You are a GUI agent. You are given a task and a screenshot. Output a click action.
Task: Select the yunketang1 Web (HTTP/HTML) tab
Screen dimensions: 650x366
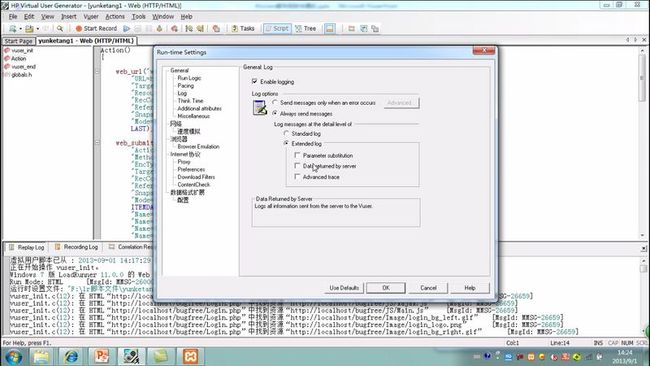tap(86, 41)
